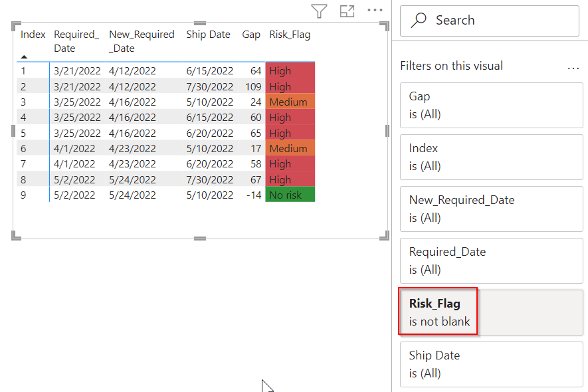The width and height of the screenshot is (588, 392).
Task: Click the visual's top-center resize handle
Action: pos(200,24)
